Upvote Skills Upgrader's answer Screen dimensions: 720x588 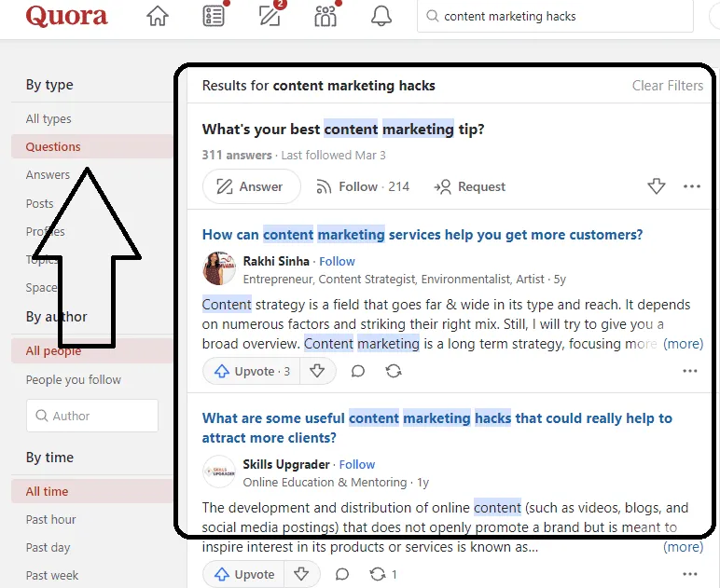click(x=243, y=574)
